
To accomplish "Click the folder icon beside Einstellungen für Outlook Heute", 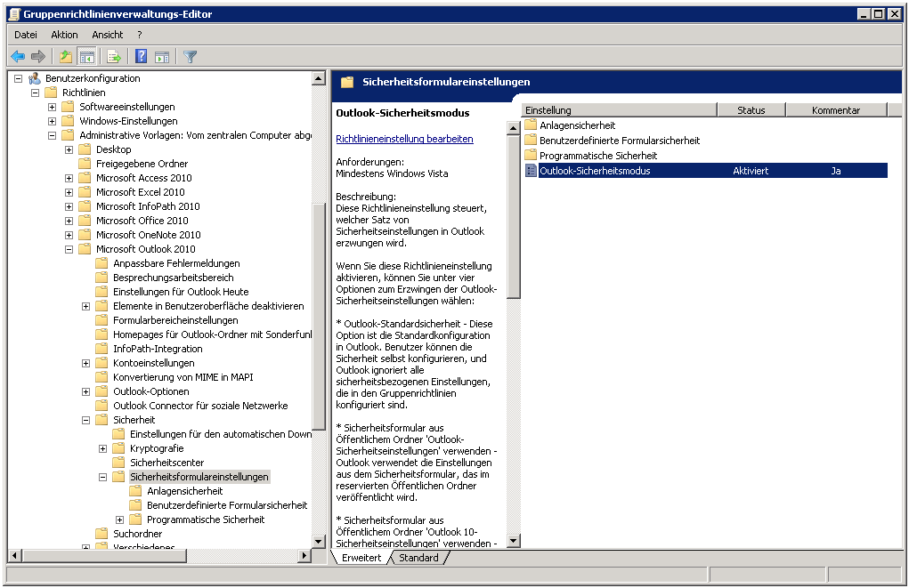I will (102, 292).
